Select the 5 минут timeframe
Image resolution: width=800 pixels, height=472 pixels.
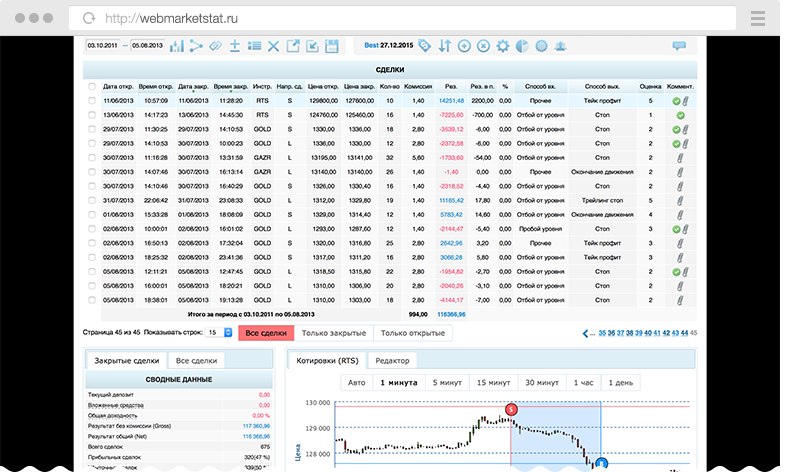[x=447, y=383]
